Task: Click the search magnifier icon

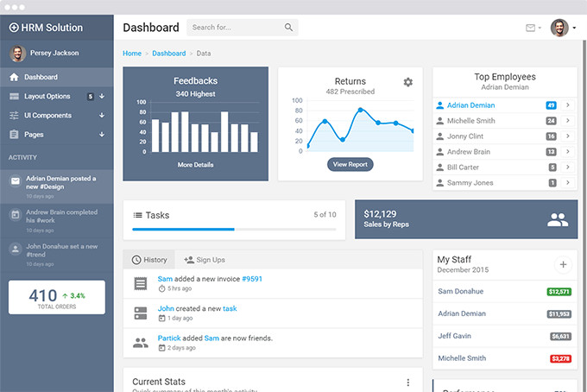Action: pos(288,28)
